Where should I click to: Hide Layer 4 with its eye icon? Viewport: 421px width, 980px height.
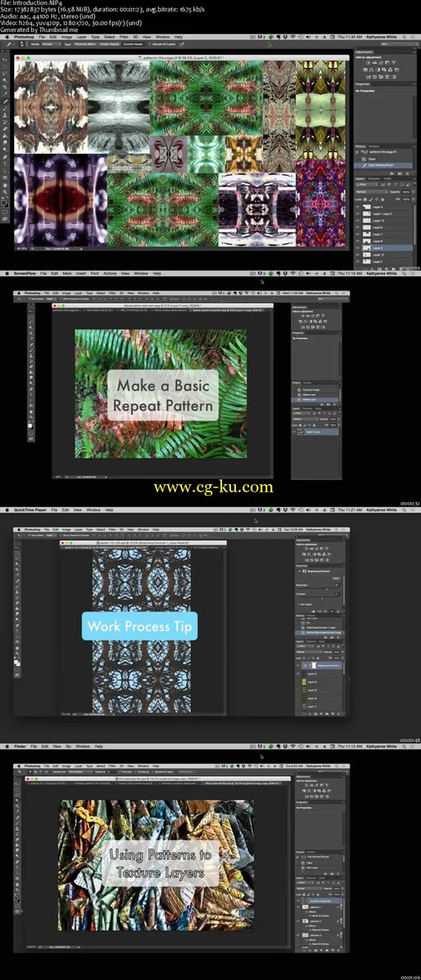tap(358, 206)
